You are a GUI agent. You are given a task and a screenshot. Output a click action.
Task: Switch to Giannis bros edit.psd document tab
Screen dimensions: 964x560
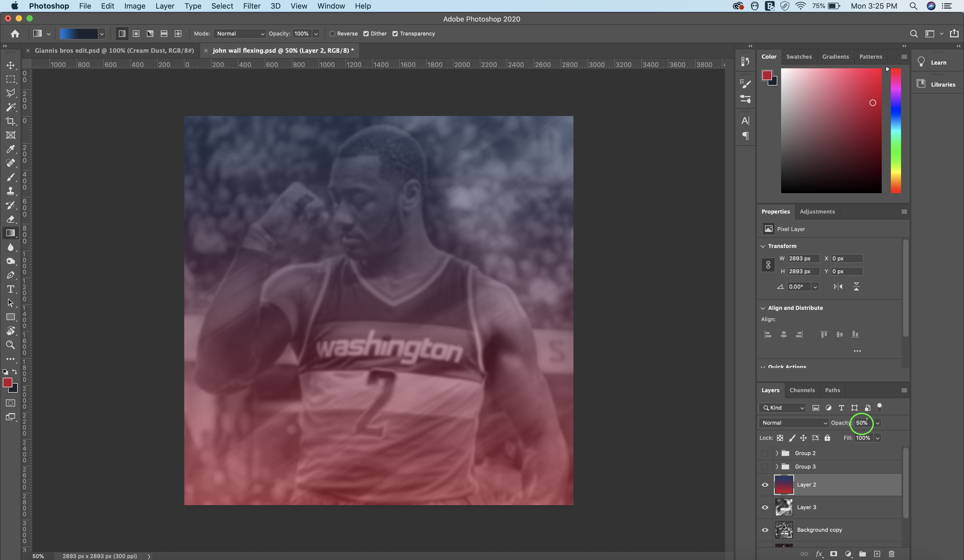pos(114,51)
